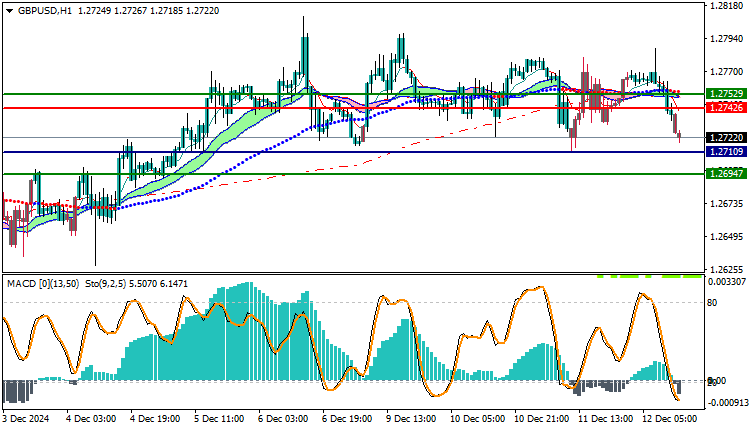The height and width of the screenshot is (430, 750).
Task: Select the blue 1.27109 price label
Action: coord(727,152)
